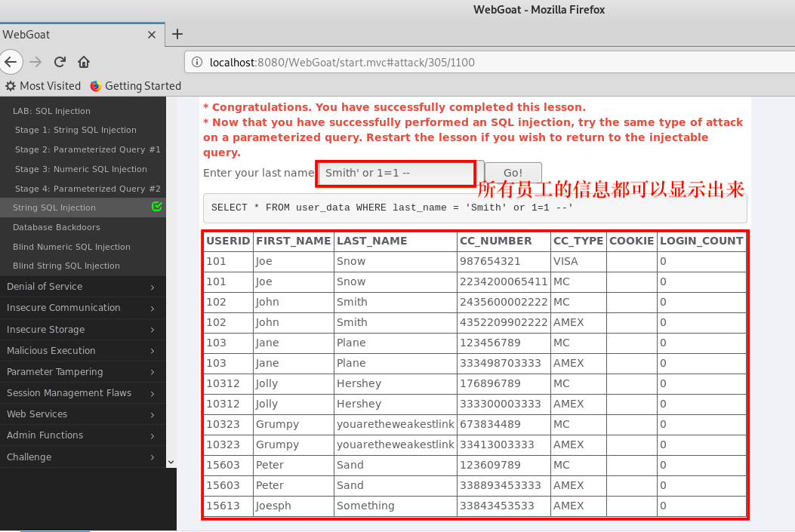This screenshot has height=532, width=795.
Task: Select credit card number 673834489
Action: (x=490, y=424)
